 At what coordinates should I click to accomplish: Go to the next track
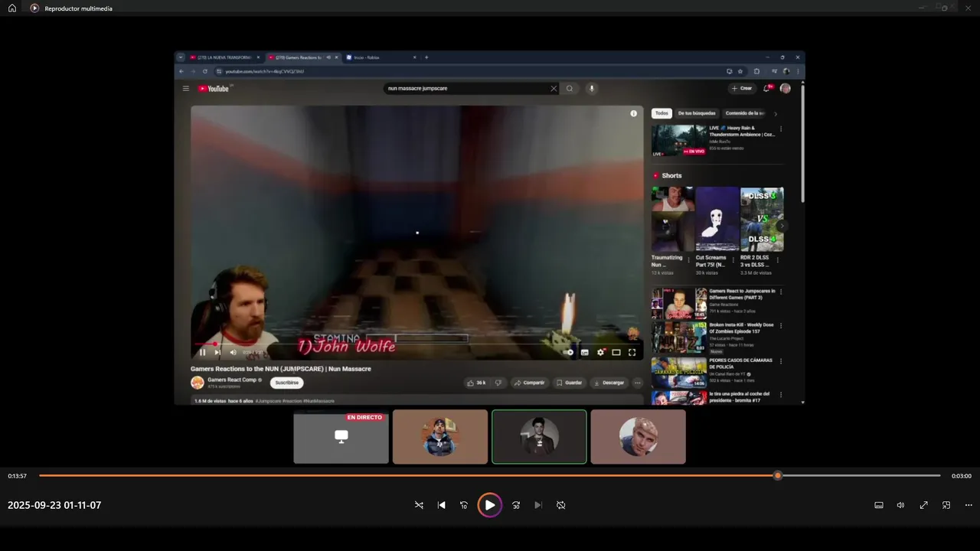pyautogui.click(x=538, y=505)
